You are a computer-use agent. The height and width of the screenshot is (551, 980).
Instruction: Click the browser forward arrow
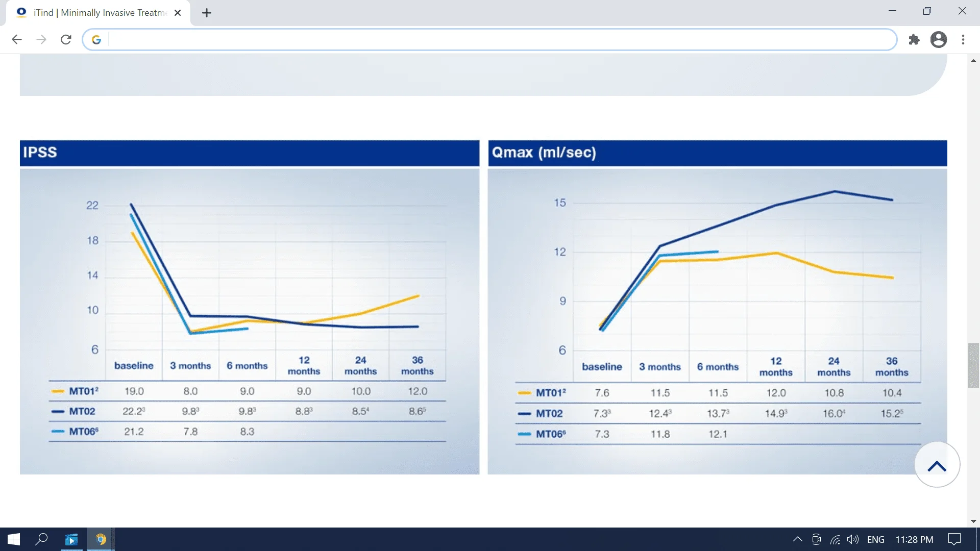[41, 40]
